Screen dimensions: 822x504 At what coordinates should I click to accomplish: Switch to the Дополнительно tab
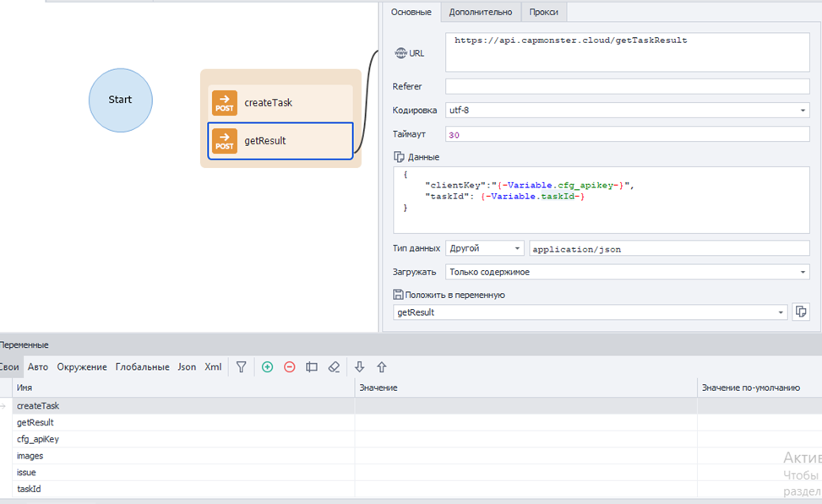[480, 12]
